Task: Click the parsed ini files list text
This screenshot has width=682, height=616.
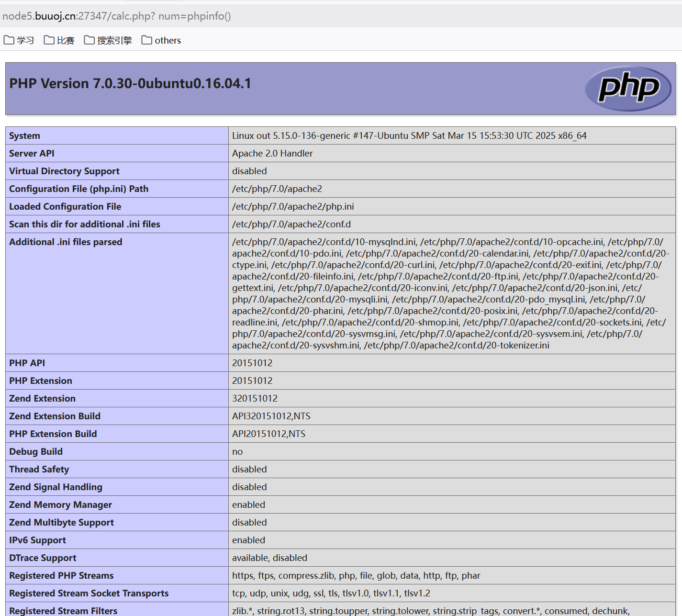Action: (x=450, y=293)
